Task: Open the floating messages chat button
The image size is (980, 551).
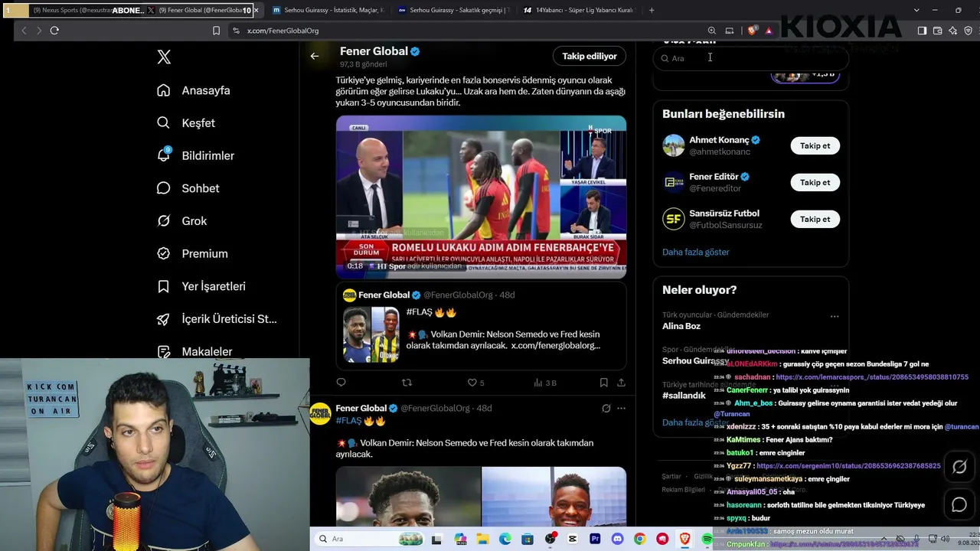Action: (x=959, y=504)
